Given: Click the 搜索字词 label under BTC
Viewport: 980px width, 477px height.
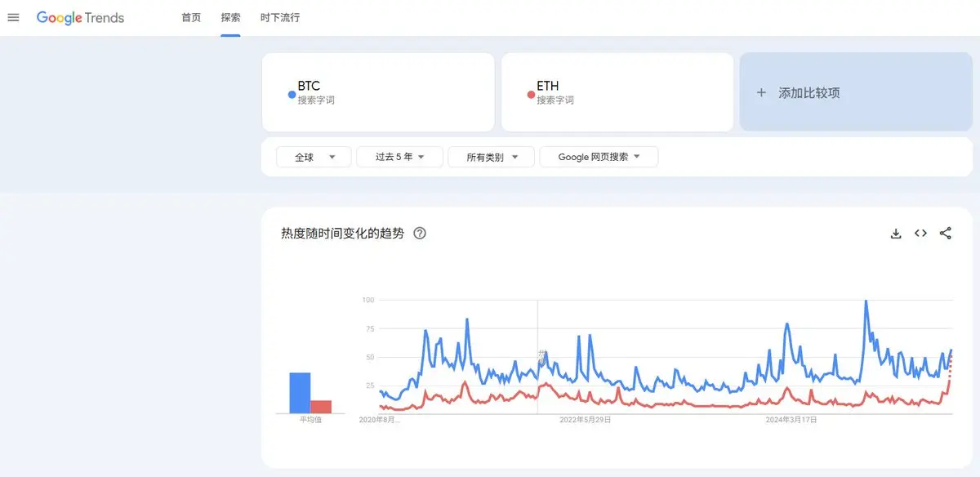Looking at the screenshot, I should (316, 100).
